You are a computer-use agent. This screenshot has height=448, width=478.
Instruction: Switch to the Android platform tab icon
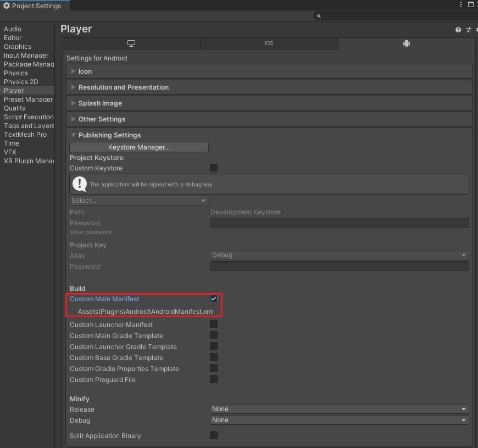(x=406, y=43)
